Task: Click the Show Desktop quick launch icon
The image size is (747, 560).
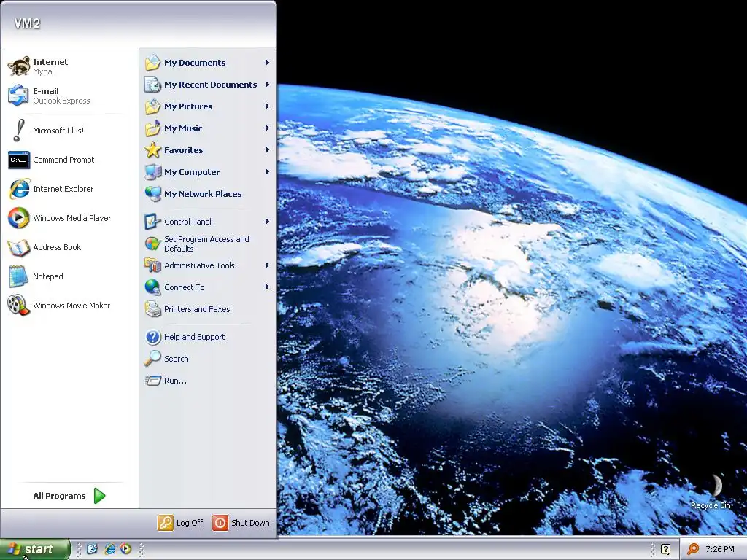Action: [x=93, y=549]
